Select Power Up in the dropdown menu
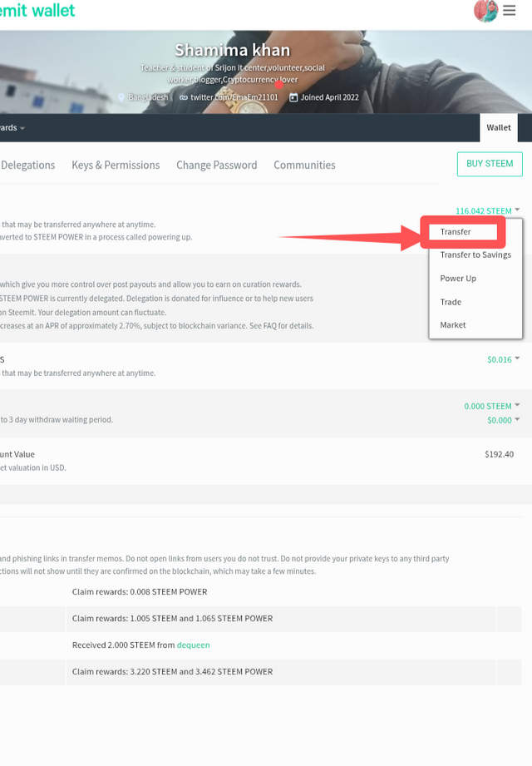 point(458,278)
